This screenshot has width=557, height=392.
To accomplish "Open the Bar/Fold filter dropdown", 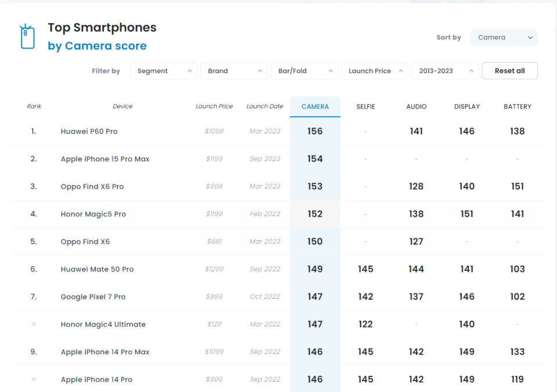I will (x=304, y=71).
